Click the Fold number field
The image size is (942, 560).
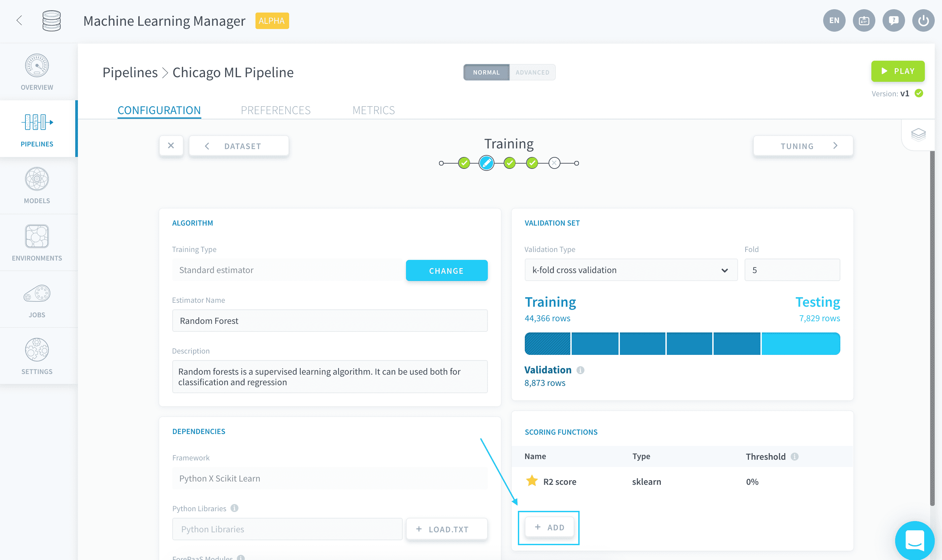pos(792,270)
